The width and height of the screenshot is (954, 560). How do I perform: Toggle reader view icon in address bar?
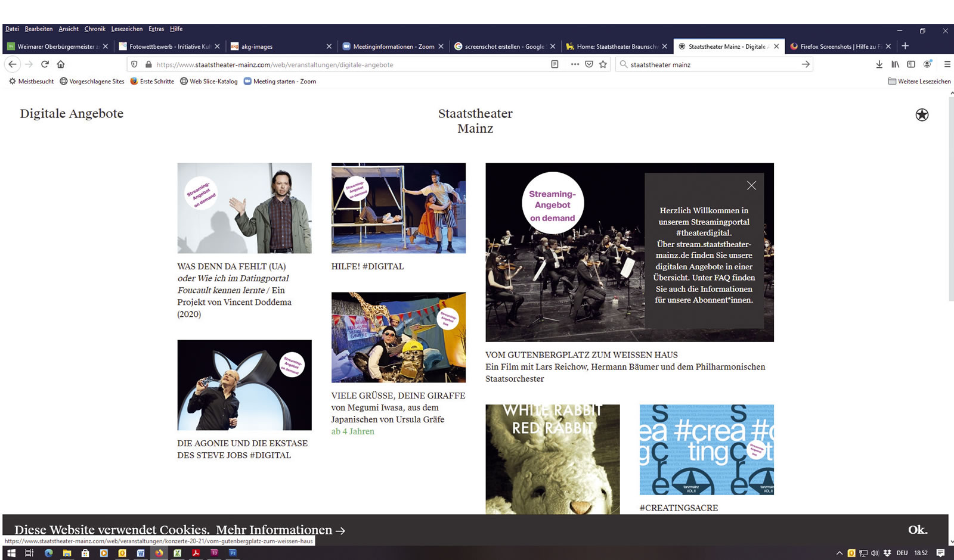555,64
